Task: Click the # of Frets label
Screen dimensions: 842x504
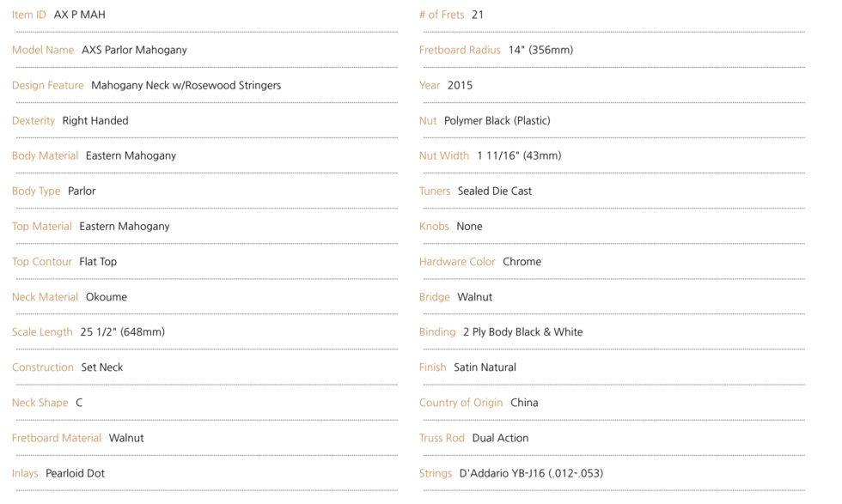Action: [x=442, y=15]
